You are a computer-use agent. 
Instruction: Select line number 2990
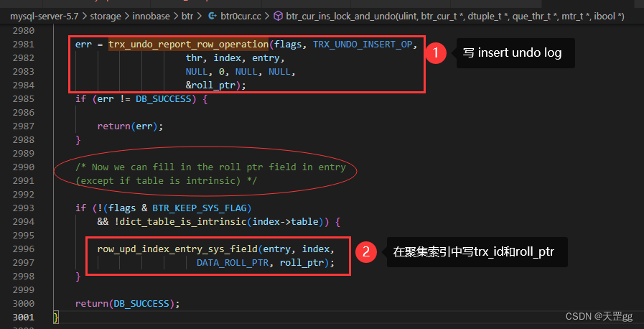click(24, 167)
